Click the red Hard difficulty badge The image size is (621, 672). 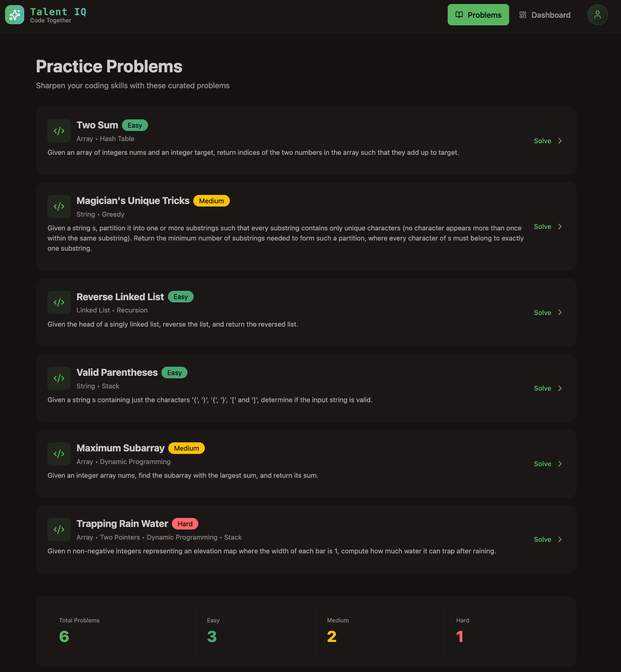click(x=185, y=524)
